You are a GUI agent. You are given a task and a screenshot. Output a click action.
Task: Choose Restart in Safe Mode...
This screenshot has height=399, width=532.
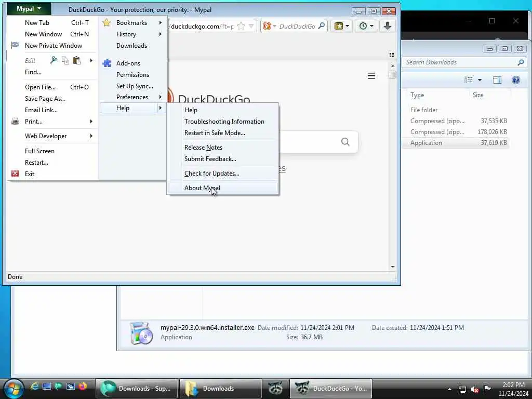215,133
